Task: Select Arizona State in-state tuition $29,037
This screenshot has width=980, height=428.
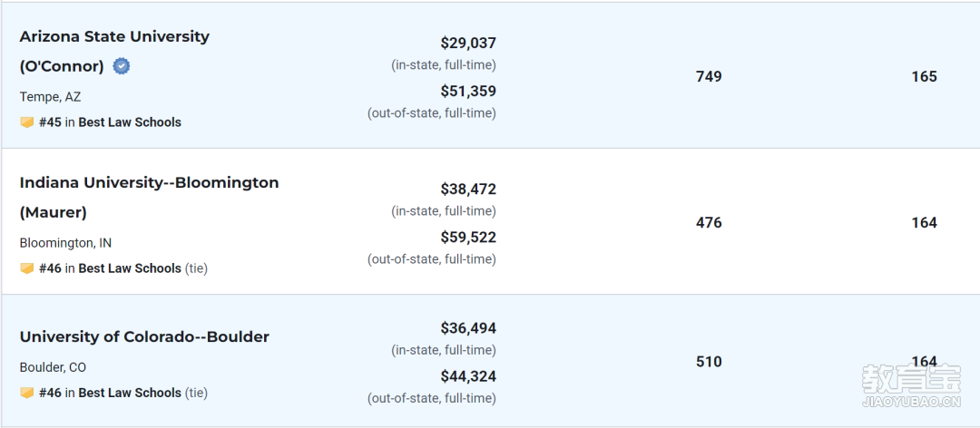Action: coord(468,44)
